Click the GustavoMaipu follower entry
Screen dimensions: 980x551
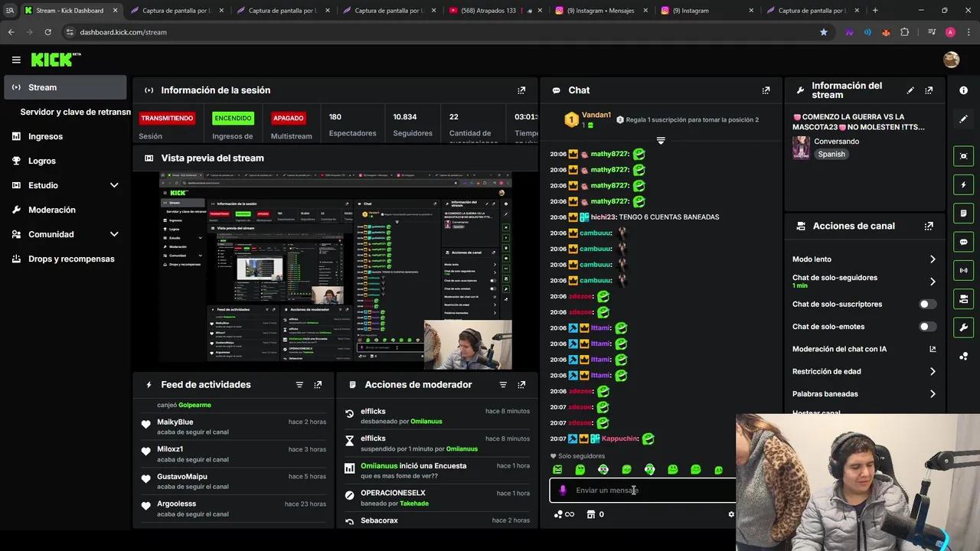(x=234, y=481)
